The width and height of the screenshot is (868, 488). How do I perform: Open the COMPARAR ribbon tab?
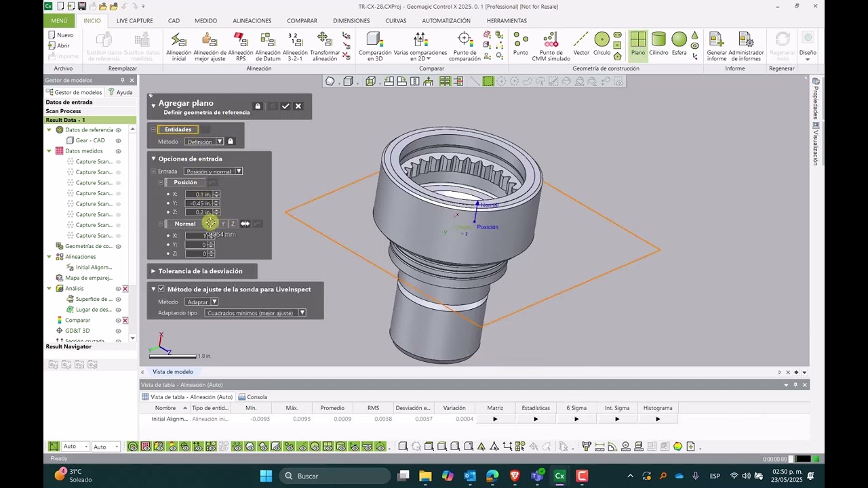(302, 21)
